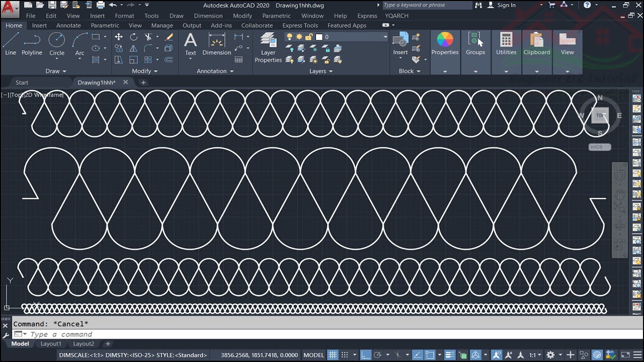Select the Copy tool in Modify
This screenshot has width=644, height=362.
click(x=119, y=48)
